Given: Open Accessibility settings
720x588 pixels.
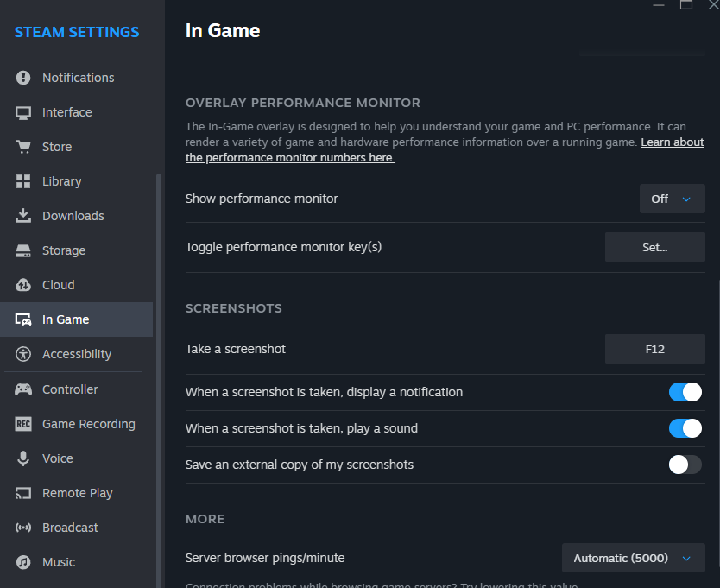Looking at the screenshot, I should [76, 354].
